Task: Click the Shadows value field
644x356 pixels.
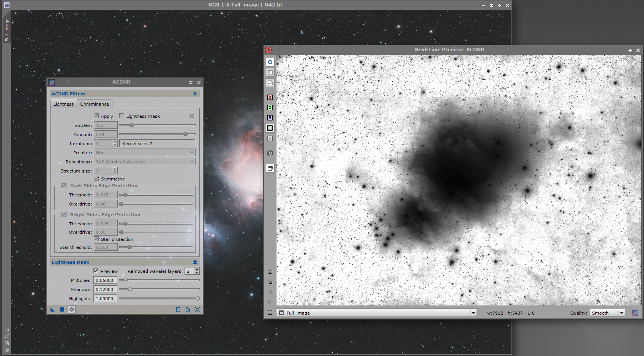Action: [105, 290]
